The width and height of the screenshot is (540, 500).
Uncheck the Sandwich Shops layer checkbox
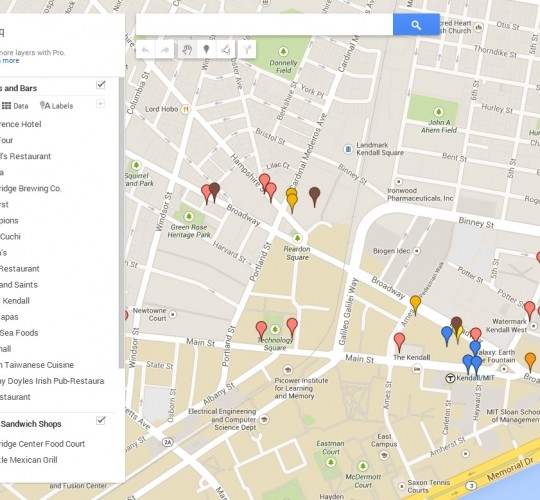click(101, 420)
